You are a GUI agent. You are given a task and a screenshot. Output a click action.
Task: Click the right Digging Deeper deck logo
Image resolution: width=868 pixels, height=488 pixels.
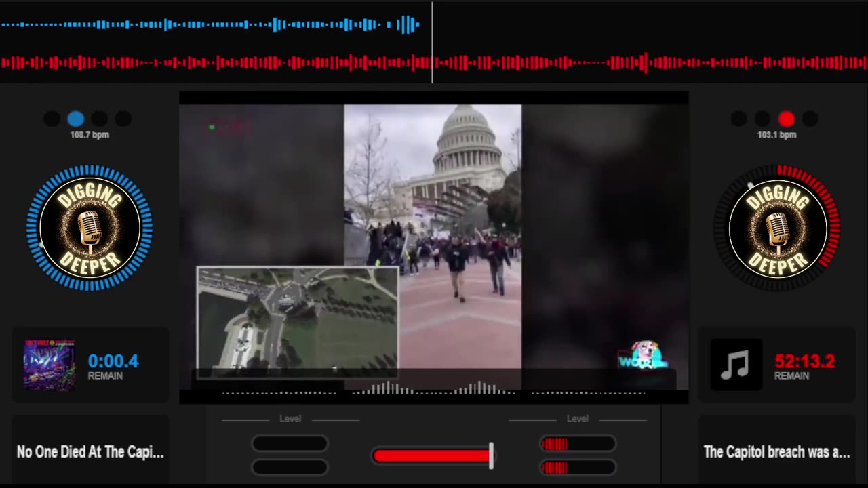(778, 228)
